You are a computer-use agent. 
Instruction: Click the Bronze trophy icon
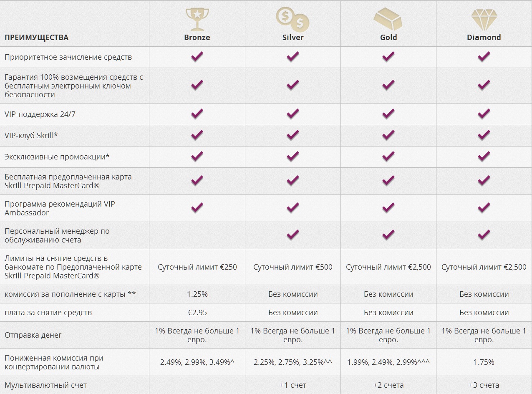pyautogui.click(x=197, y=18)
